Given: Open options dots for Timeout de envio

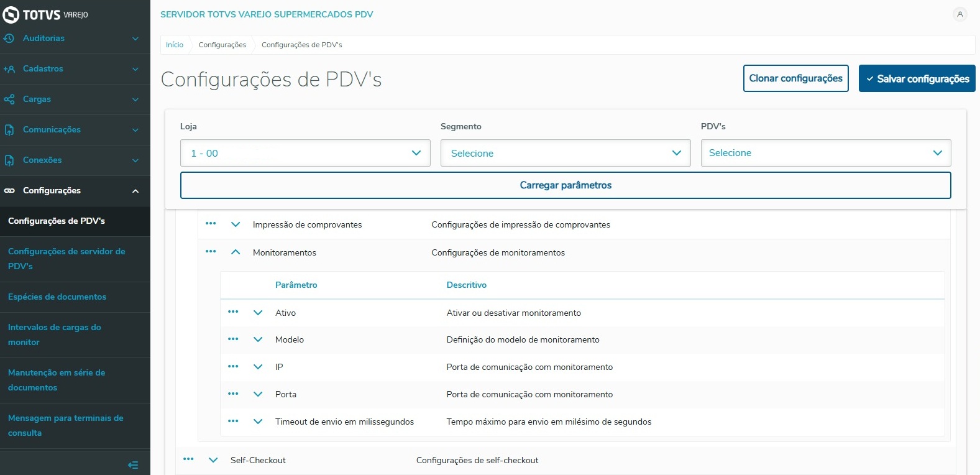Looking at the screenshot, I should [233, 422].
